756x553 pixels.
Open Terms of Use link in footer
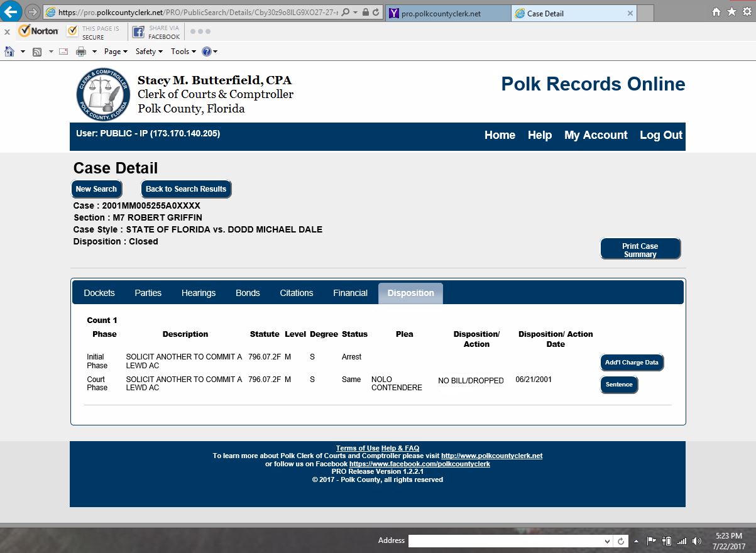358,448
